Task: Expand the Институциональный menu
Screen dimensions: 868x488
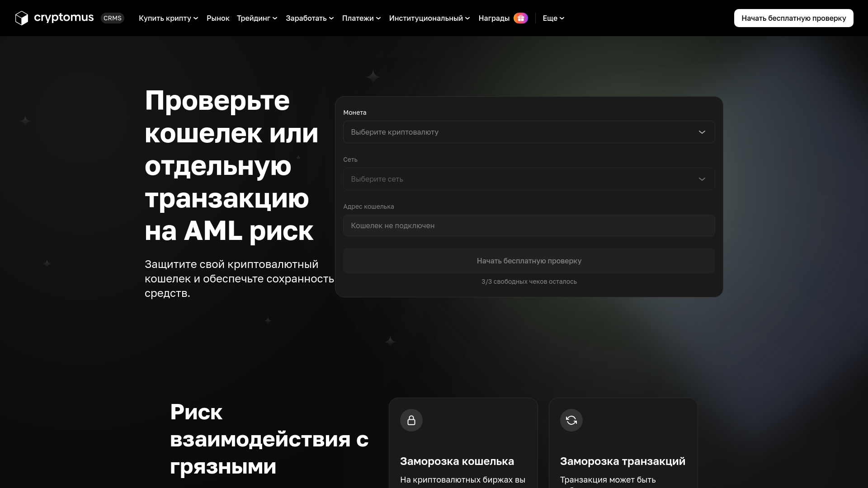Action: pyautogui.click(x=429, y=18)
